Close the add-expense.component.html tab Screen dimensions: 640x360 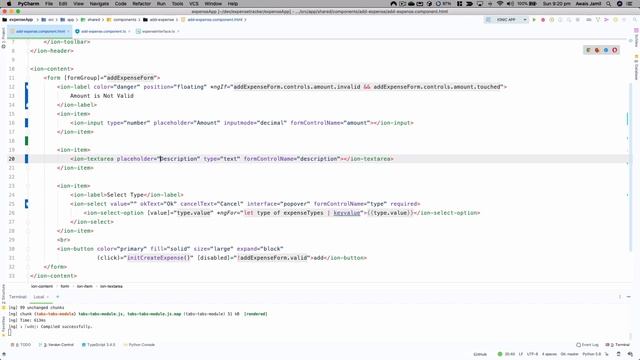tap(68, 31)
